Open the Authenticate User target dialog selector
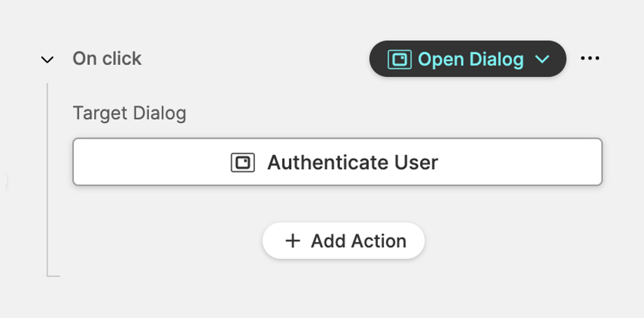The height and width of the screenshot is (318, 644). [337, 162]
